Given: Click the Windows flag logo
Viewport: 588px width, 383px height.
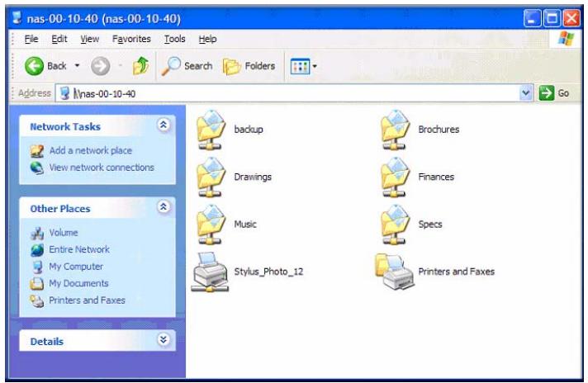Looking at the screenshot, I should [566, 39].
